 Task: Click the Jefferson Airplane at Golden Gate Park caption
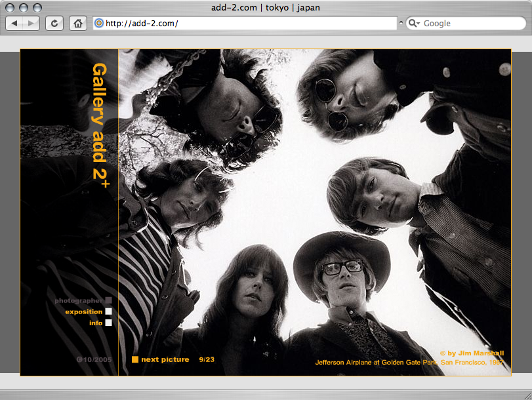[x=409, y=363]
